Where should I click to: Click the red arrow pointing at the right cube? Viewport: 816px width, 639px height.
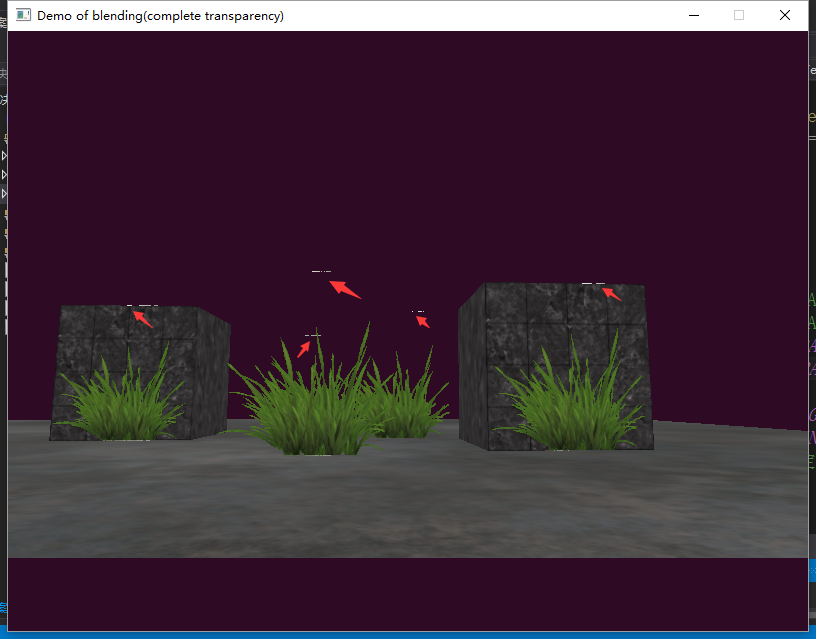pos(611,293)
